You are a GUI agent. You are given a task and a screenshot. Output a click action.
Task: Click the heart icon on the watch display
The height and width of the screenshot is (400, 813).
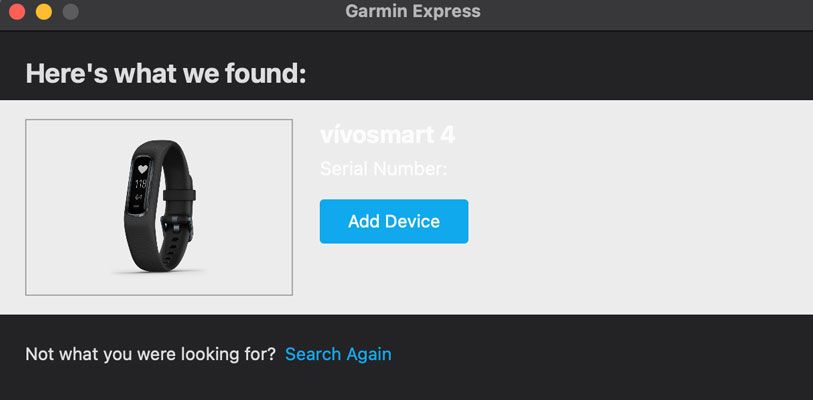point(142,170)
